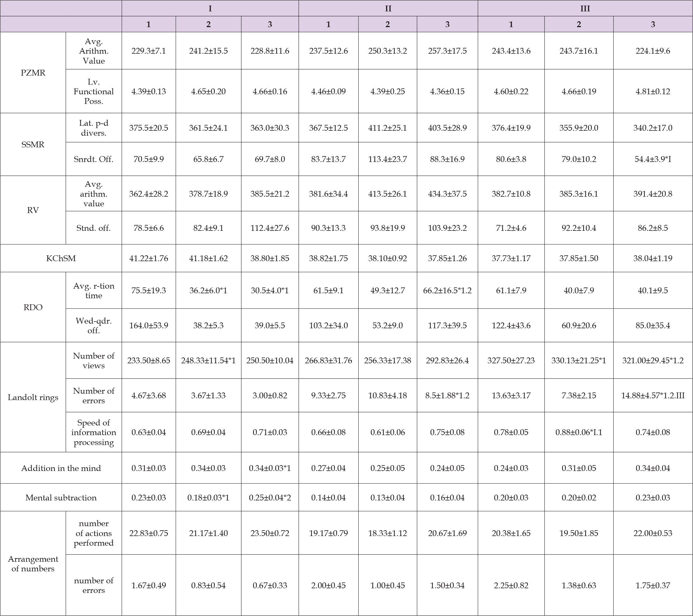Click the Mental subtraction row label
693x616 pixels.
point(61,498)
